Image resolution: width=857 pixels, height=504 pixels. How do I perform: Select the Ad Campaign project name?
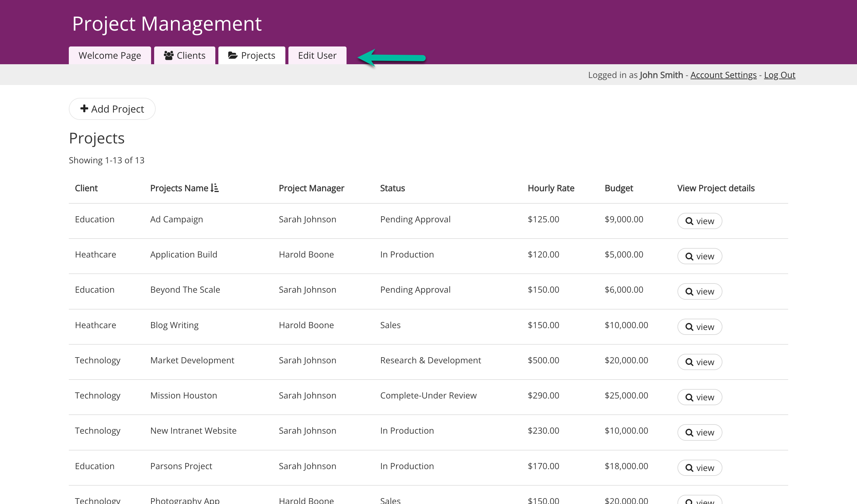pyautogui.click(x=176, y=219)
